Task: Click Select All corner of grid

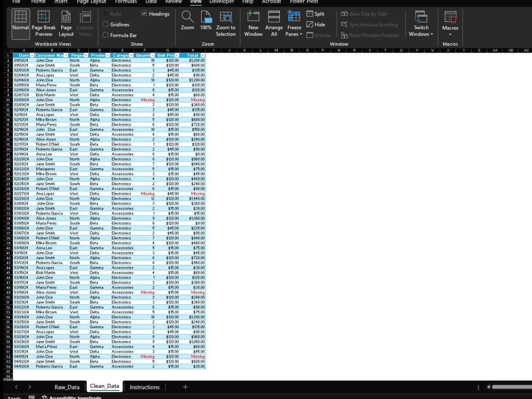Action: click(8, 50)
